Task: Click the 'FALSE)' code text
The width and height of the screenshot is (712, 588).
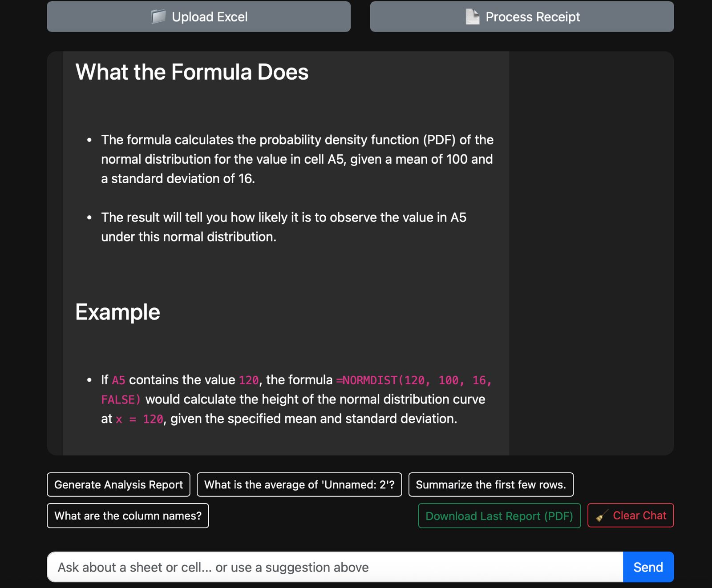Action: 121,399
